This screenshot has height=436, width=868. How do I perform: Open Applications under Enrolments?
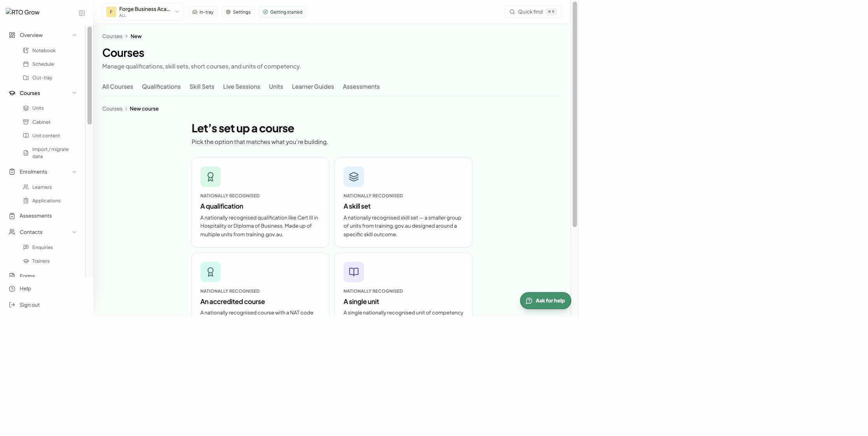[46, 201]
